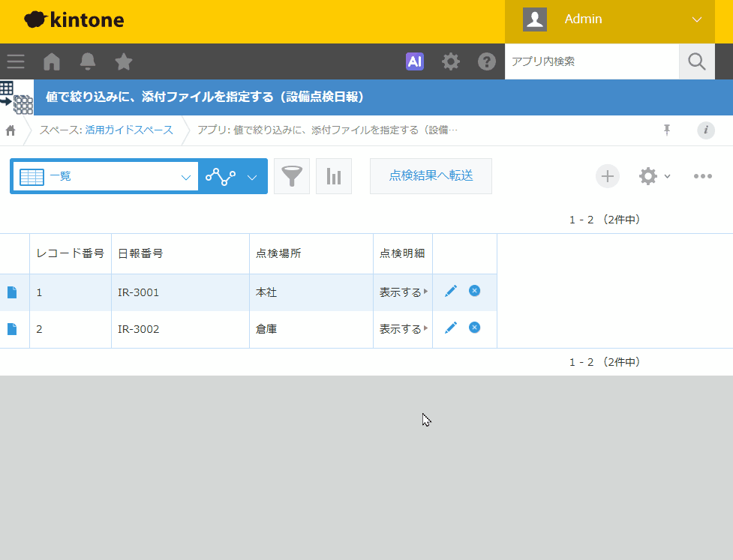Click the 点検結果へ転送 button
Image resolution: width=733 pixels, height=560 pixels.
[x=431, y=176]
